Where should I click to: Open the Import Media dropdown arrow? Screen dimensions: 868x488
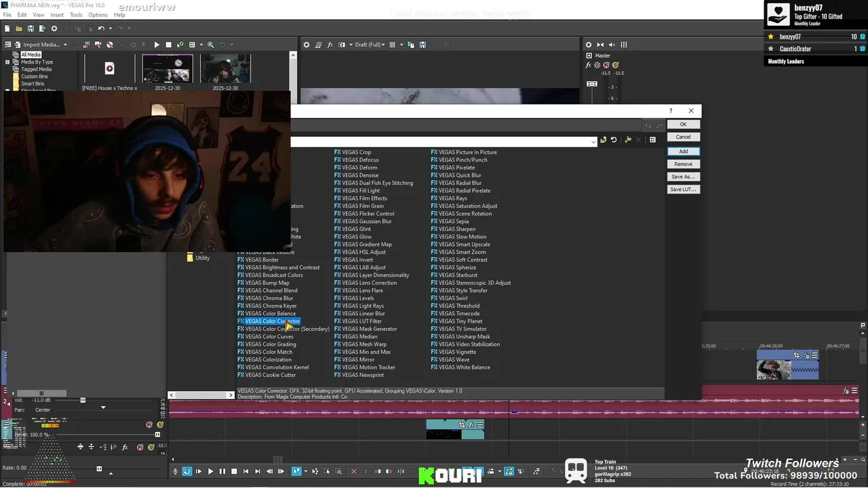pos(65,45)
